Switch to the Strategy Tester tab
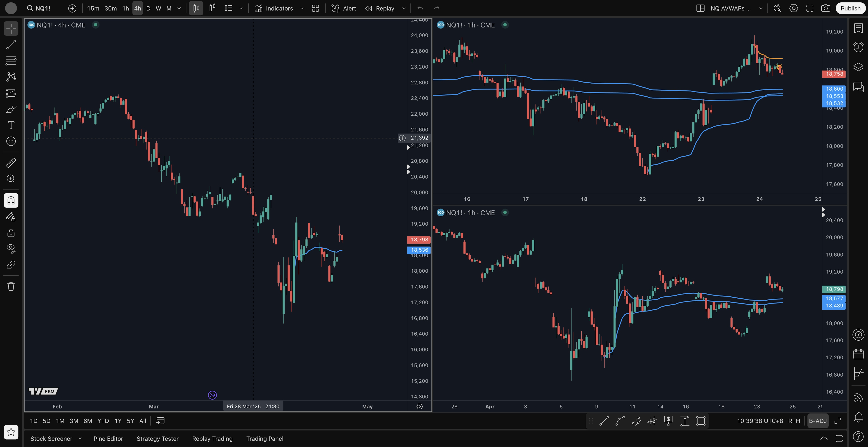The height and width of the screenshot is (447, 868). pos(157,439)
